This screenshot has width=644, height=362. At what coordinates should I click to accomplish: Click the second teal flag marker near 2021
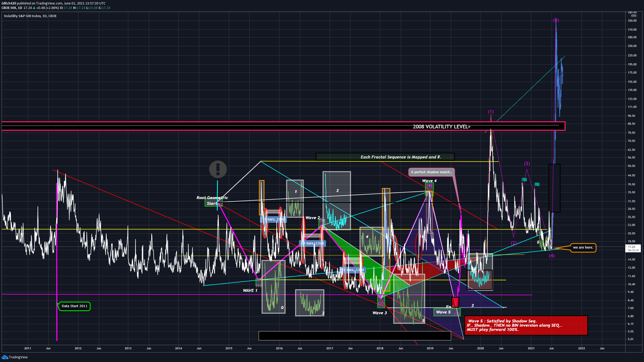tap(537, 184)
